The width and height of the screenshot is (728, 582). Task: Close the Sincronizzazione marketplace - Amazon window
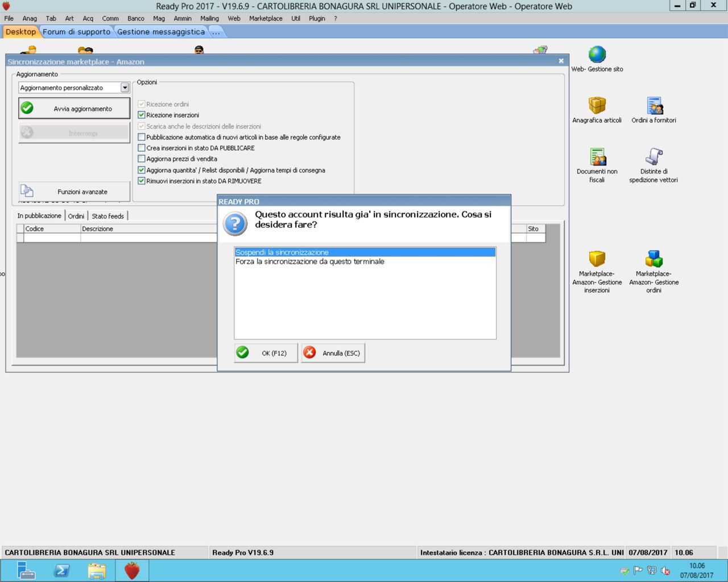click(x=561, y=61)
